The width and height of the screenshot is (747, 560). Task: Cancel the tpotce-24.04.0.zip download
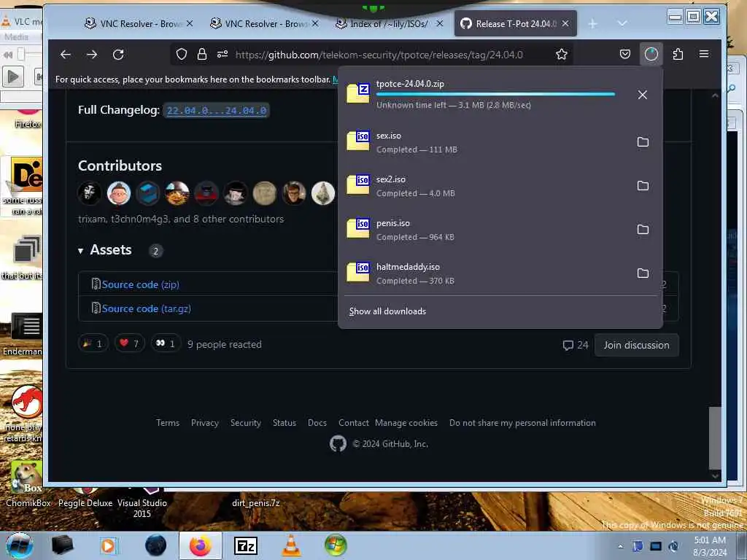[642, 95]
